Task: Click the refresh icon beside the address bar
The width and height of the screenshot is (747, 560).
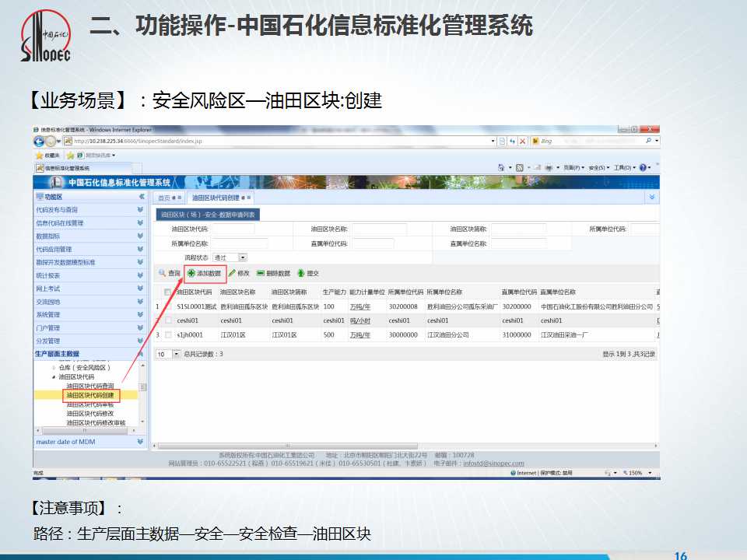Action: [x=512, y=141]
